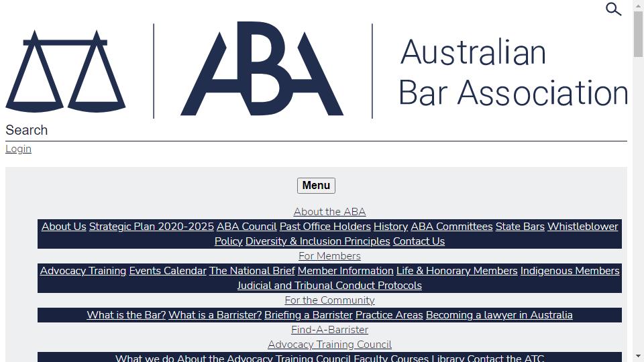Open Becoming a lawyer in Australia link
This screenshot has height=362, width=644.
tap(499, 315)
